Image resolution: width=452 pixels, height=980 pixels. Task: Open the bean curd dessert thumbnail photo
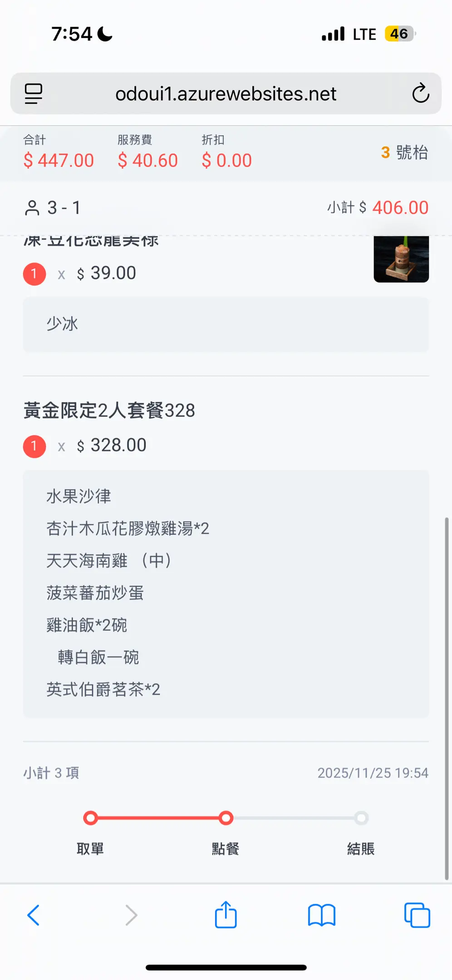pyautogui.click(x=401, y=259)
